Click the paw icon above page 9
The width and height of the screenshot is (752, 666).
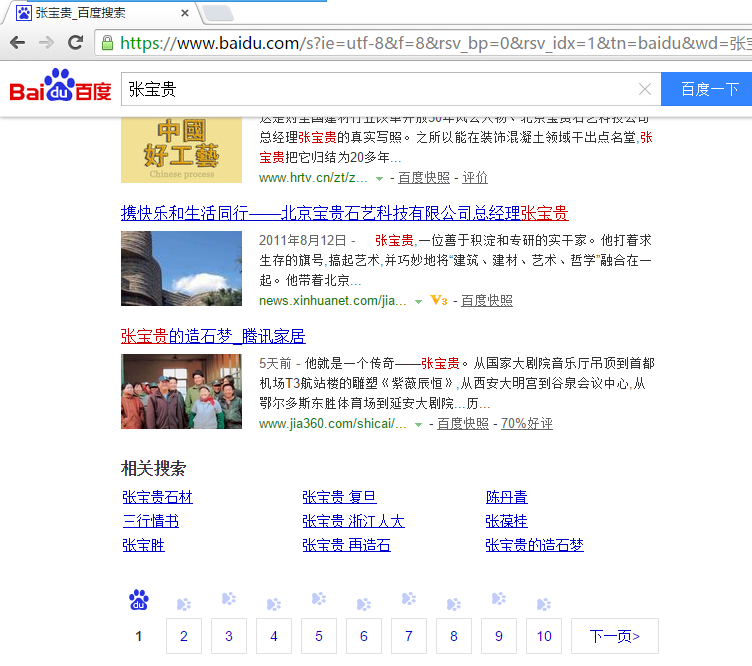499,598
